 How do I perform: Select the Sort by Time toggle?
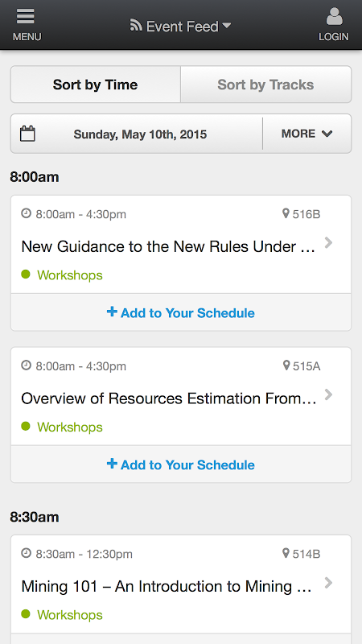(95, 85)
